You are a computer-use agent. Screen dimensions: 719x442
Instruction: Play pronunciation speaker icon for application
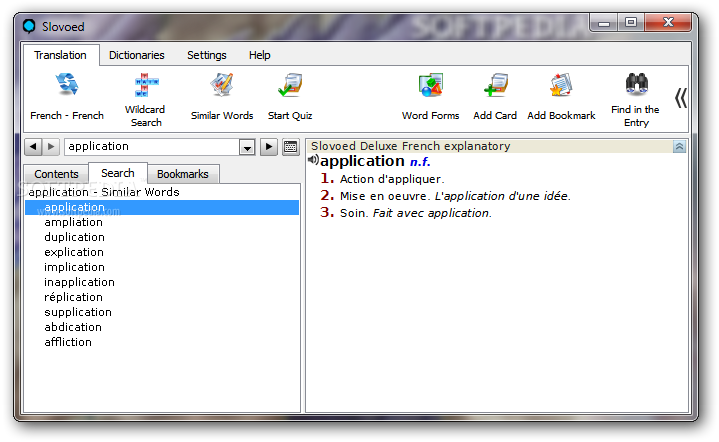point(313,160)
